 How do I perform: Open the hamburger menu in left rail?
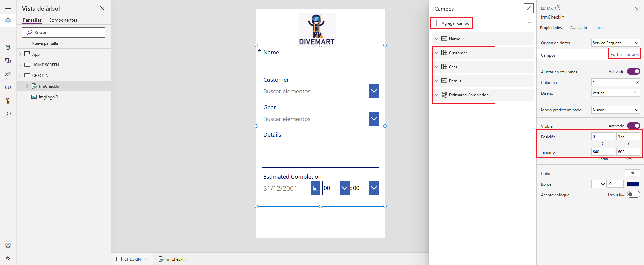pyautogui.click(x=8, y=7)
